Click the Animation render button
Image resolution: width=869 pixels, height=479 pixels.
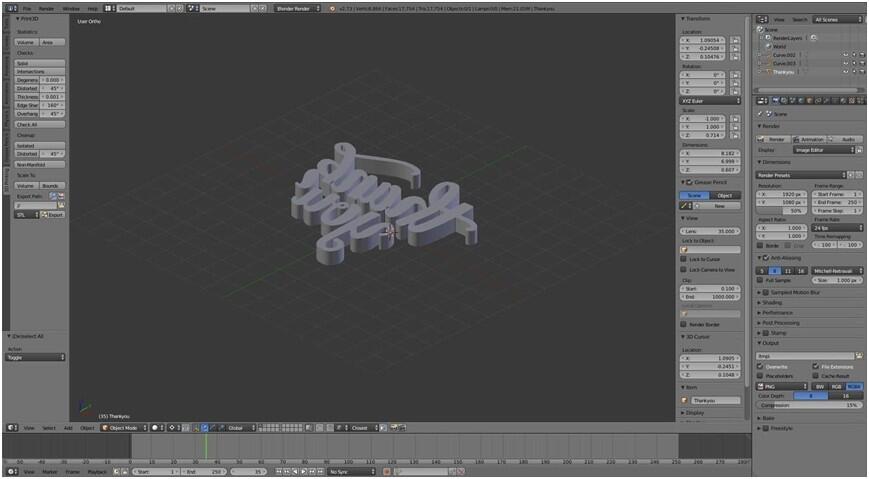coord(809,139)
